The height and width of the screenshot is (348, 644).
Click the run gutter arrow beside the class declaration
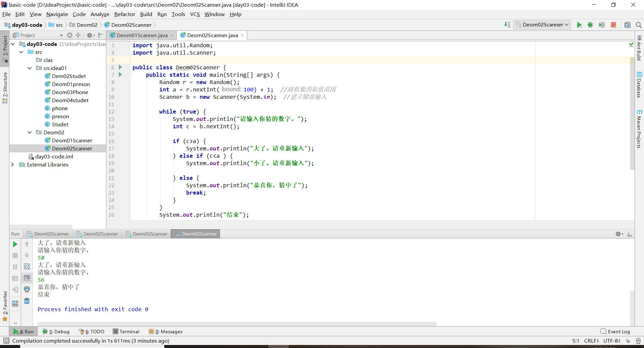pyautogui.click(x=120, y=67)
